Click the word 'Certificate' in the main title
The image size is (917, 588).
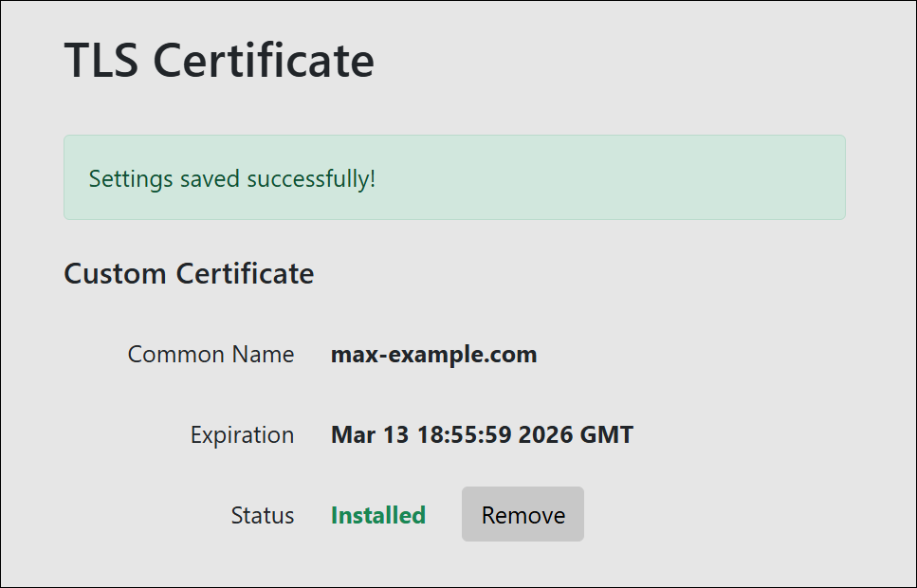tap(264, 60)
